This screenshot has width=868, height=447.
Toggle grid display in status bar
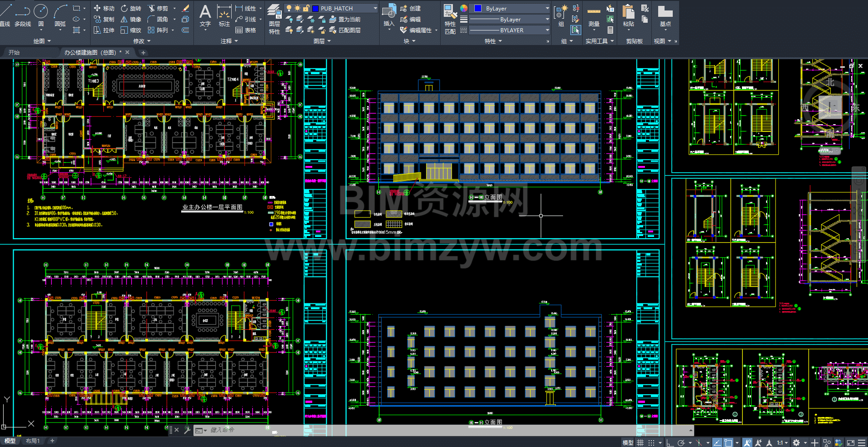(640, 442)
